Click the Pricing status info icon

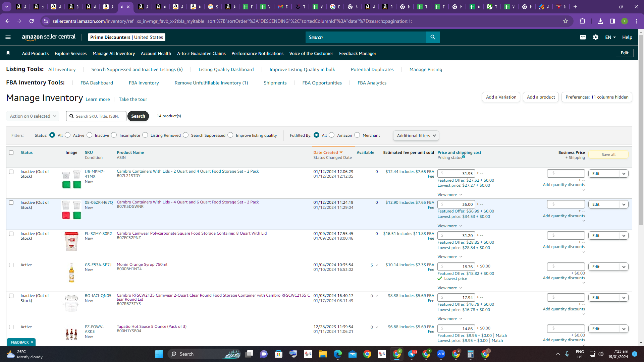tap(464, 157)
